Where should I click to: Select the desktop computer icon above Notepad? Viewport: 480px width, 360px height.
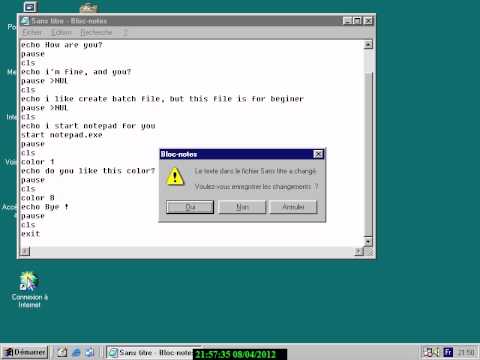pos(30,6)
